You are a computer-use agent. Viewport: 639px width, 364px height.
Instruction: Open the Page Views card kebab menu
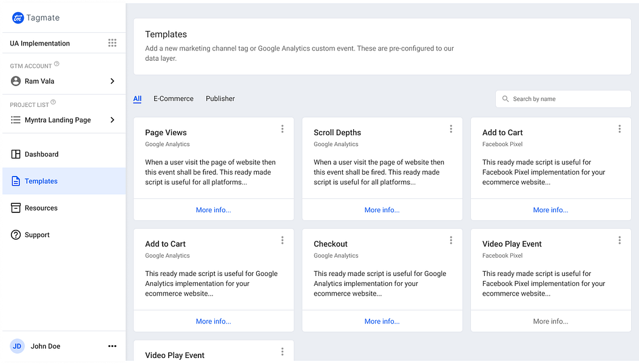(x=282, y=129)
